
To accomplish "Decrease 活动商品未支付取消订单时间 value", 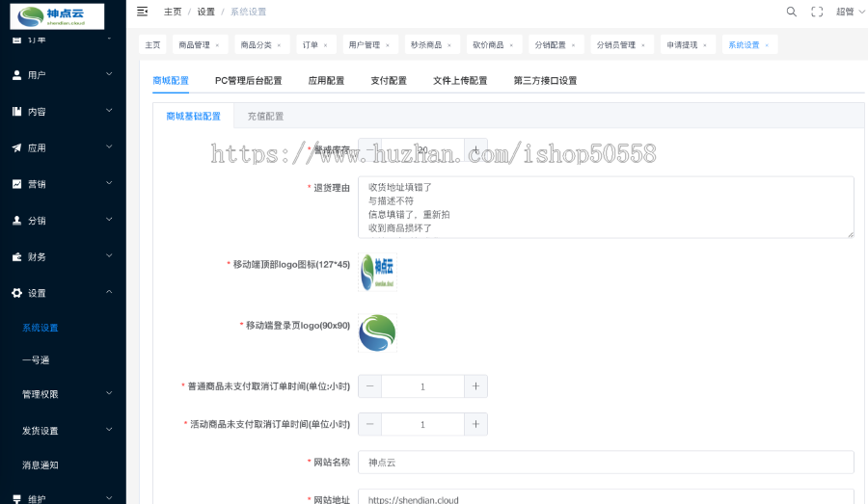I will point(369,424).
